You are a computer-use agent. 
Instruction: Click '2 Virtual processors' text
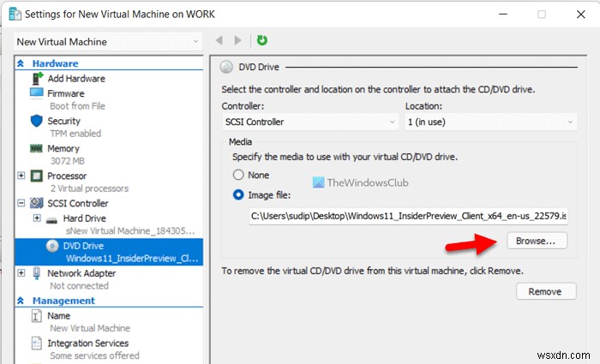point(89,188)
